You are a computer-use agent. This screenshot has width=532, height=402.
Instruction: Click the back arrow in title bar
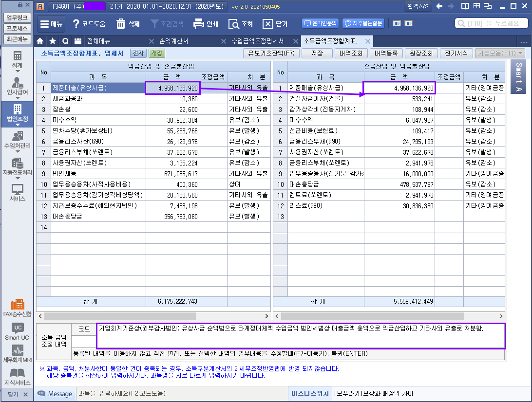439,6
